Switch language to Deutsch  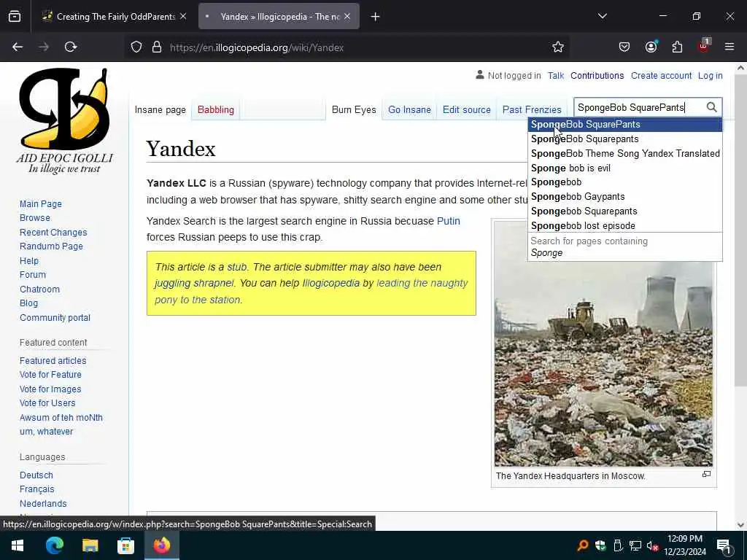pyautogui.click(x=36, y=475)
